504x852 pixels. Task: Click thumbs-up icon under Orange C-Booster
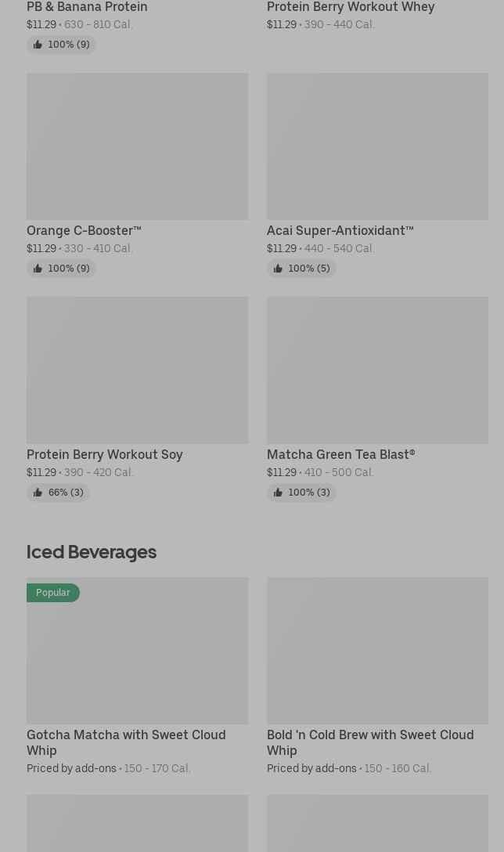point(38,269)
